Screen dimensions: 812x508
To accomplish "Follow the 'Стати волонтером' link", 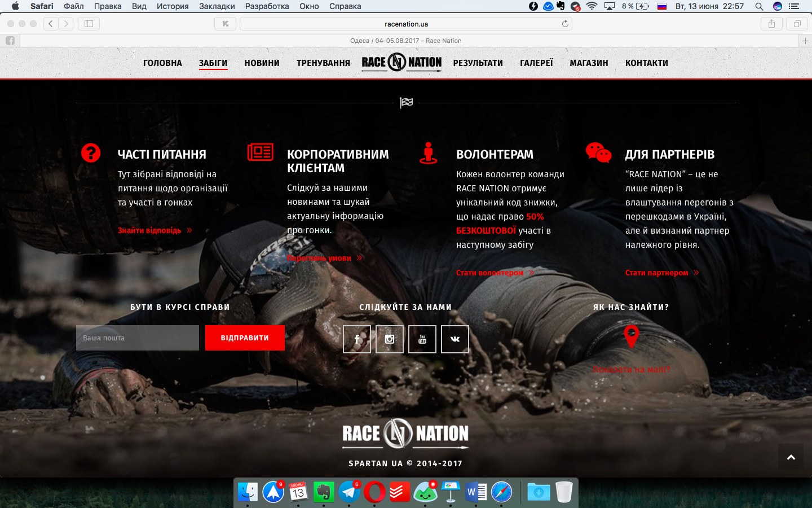I will (x=495, y=273).
